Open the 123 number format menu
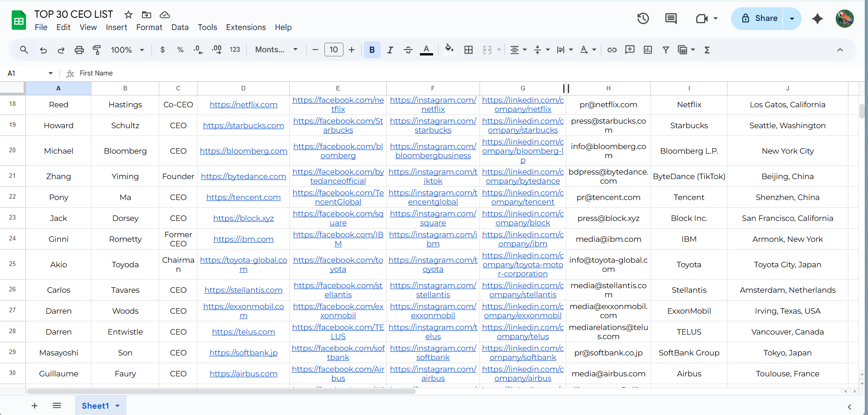Image resolution: width=868 pixels, height=415 pixels. point(235,50)
